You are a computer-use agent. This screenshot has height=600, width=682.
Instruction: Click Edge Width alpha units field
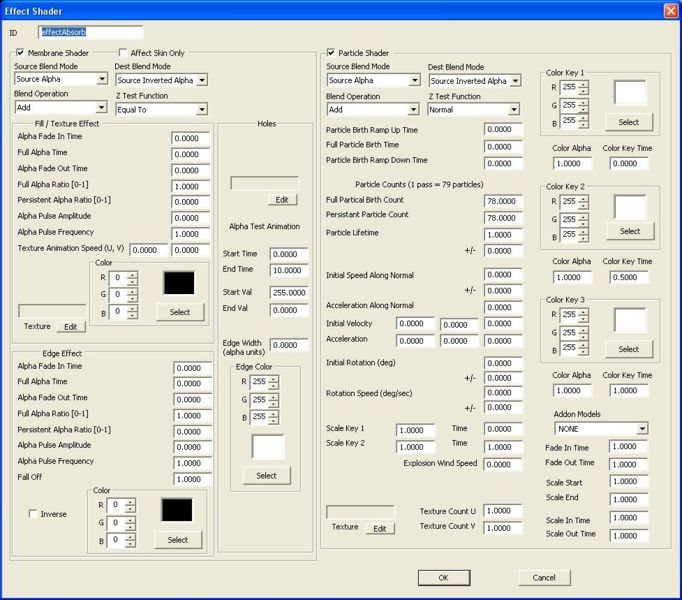[289, 345]
